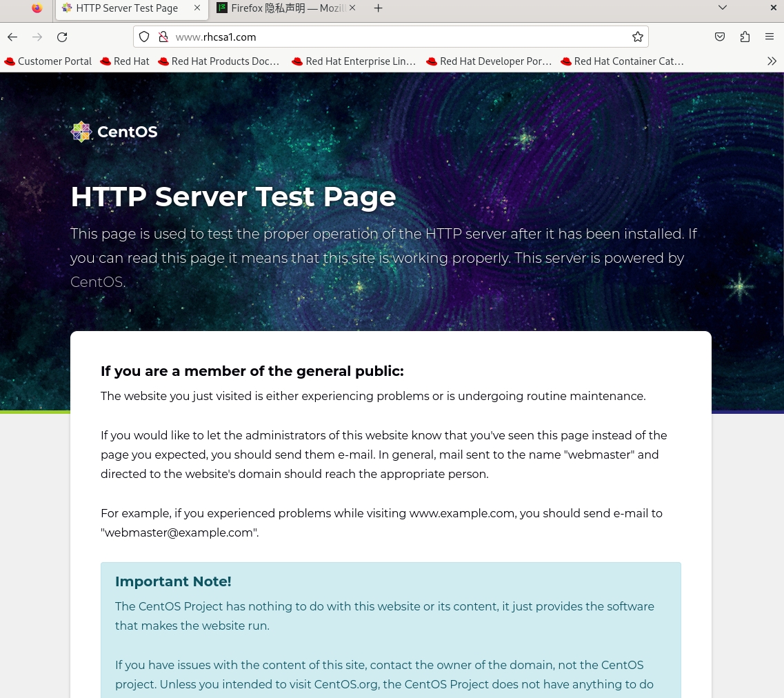Open the Save to Pocket button
The height and width of the screenshot is (698, 784).
click(x=720, y=37)
